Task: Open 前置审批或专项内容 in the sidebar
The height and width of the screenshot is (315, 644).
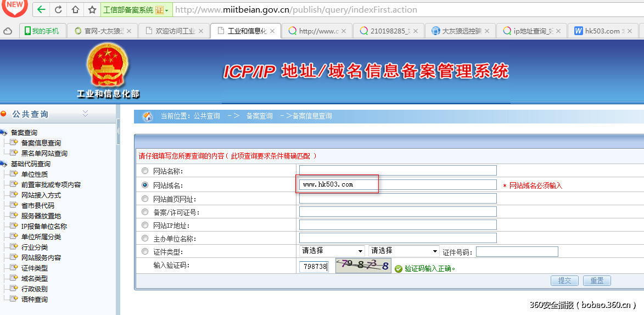Action: [x=51, y=185]
